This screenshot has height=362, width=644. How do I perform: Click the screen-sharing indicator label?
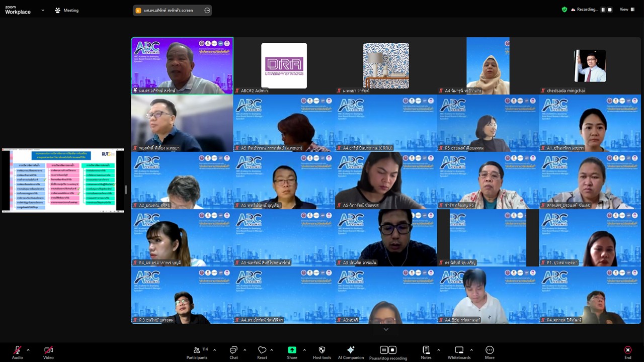pyautogui.click(x=168, y=10)
